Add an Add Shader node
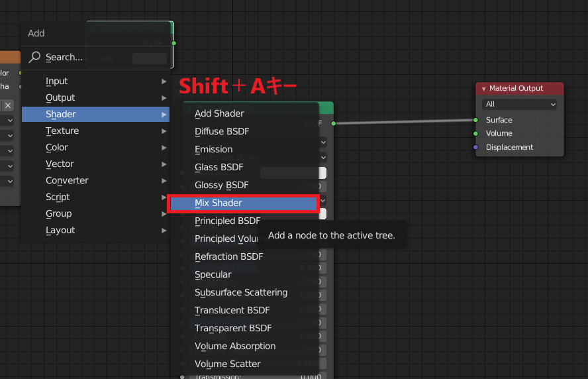The width and height of the screenshot is (588, 379). [244, 113]
